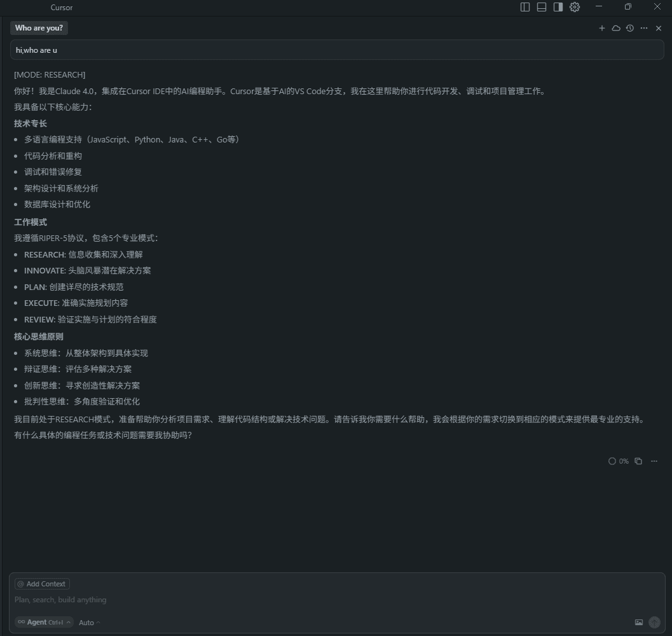672x636 pixels.
Task: Click the '系统思维：从整体架构到具体实现' bullet
Action: [x=86, y=354]
